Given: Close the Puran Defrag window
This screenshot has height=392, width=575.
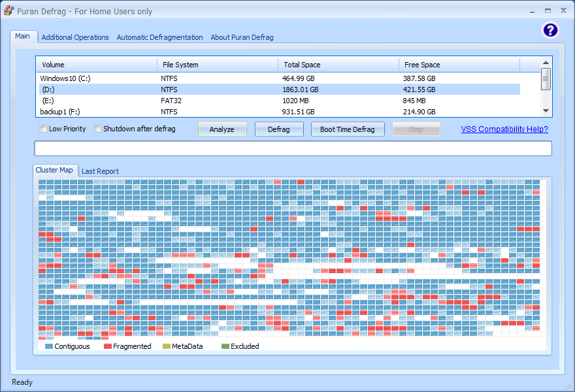Looking at the screenshot, I should (x=564, y=10).
